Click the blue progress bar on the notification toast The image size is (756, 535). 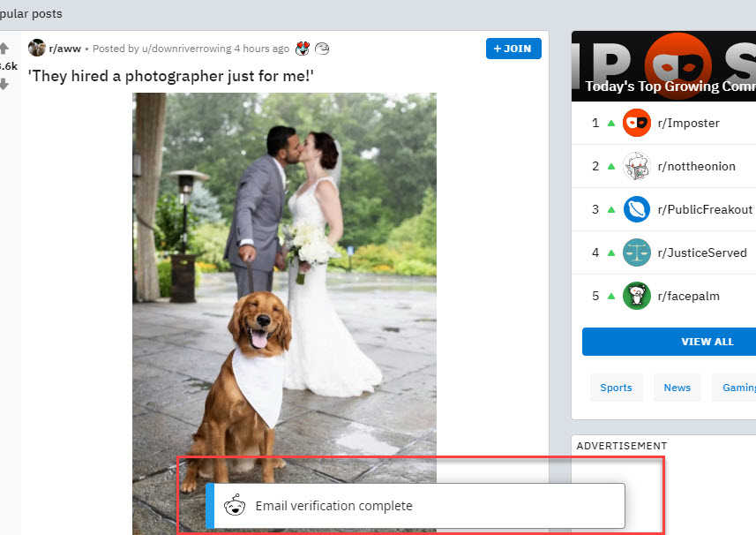click(x=209, y=506)
